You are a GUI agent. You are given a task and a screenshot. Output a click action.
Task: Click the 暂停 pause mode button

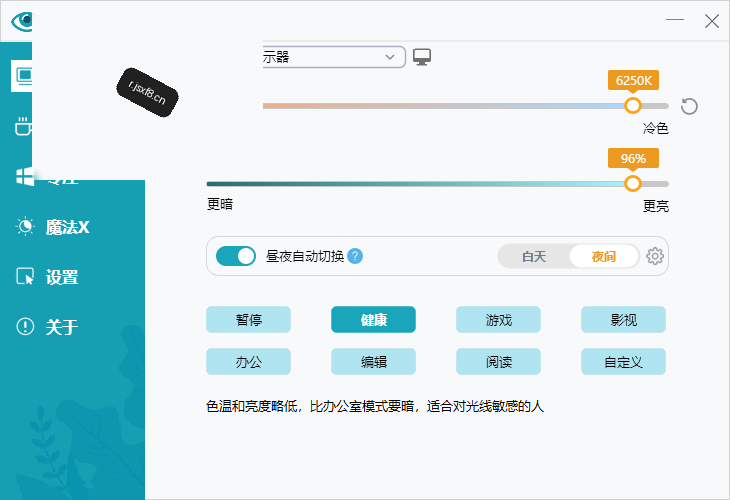tap(249, 320)
